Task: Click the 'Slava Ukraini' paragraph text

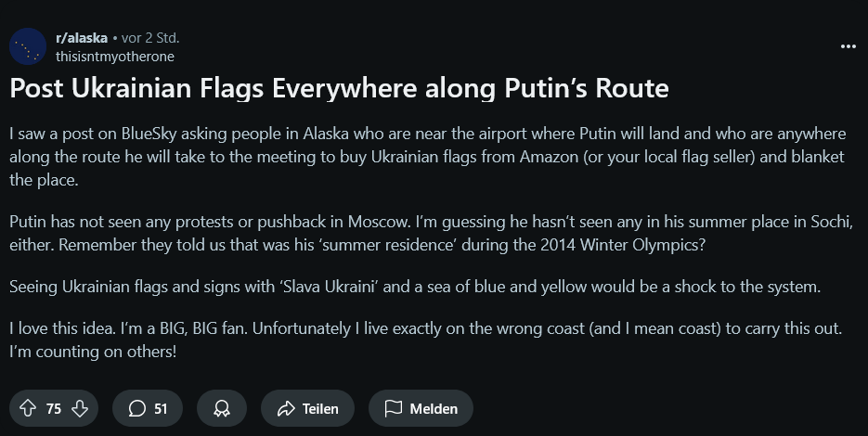Action: (415, 287)
